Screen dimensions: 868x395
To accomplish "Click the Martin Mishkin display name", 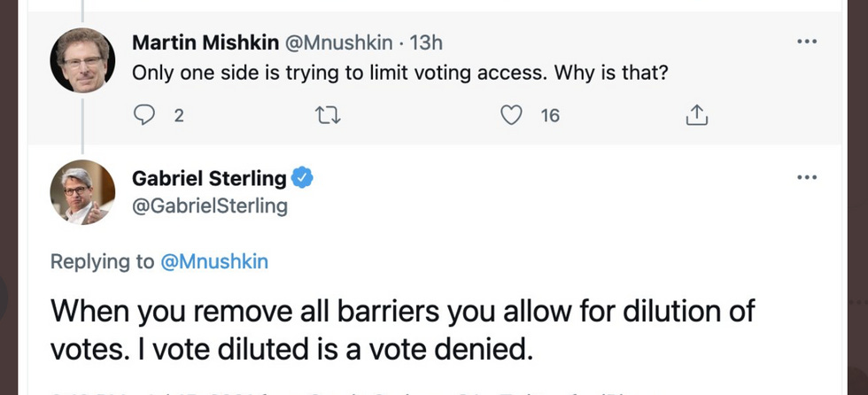I will coord(205,42).
